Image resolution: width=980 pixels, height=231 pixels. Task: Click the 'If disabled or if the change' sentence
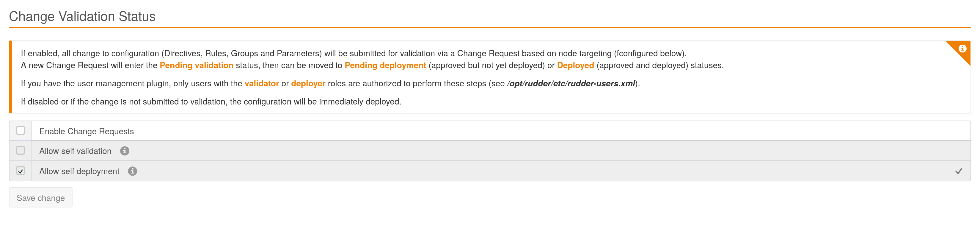tap(211, 102)
